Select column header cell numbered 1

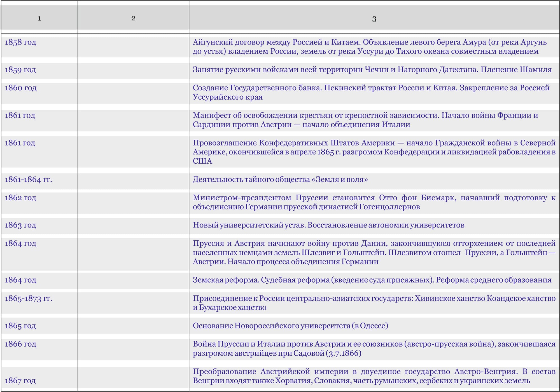point(39,17)
